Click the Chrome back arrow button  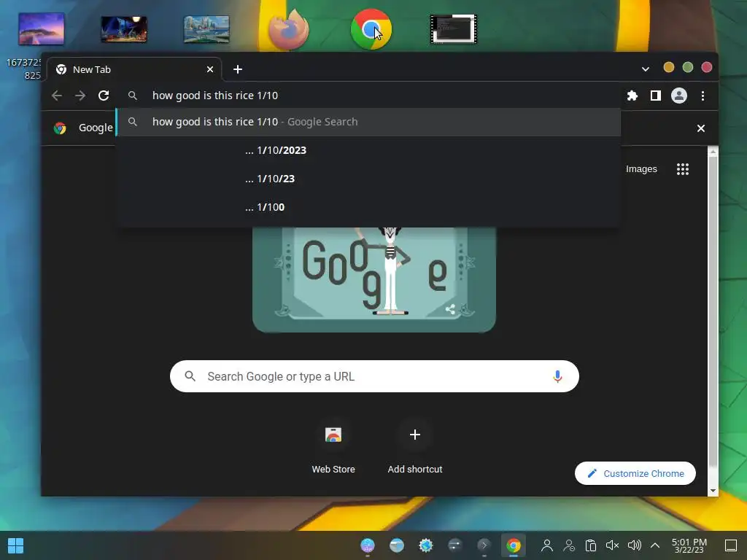(57, 96)
